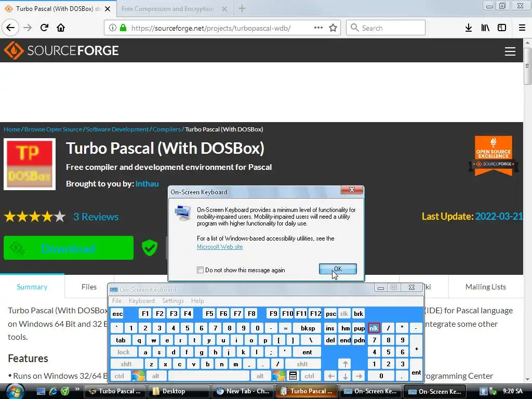Image resolution: width=532 pixels, height=399 pixels.
Task: Open the File menu of On-Screen Keyboard
Action: click(117, 301)
